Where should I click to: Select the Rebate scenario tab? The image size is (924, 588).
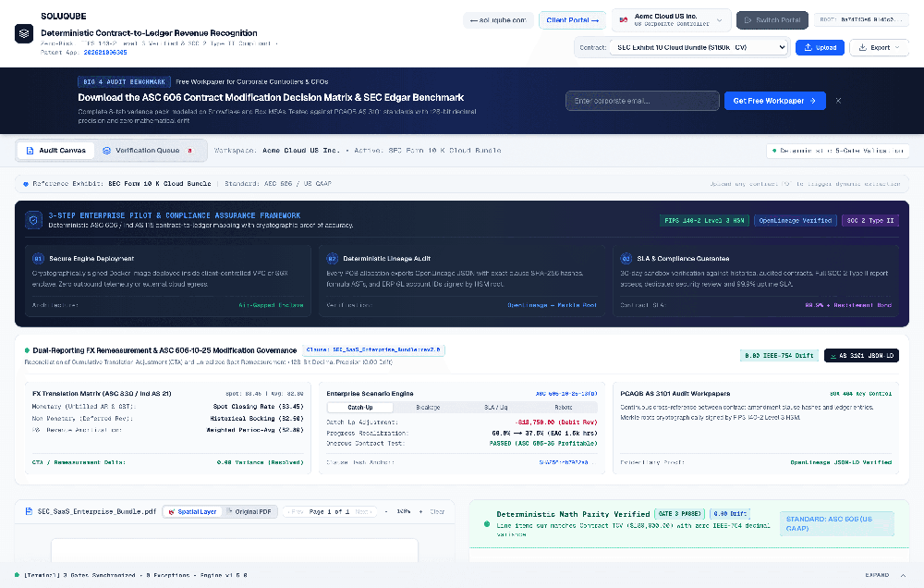click(564, 408)
